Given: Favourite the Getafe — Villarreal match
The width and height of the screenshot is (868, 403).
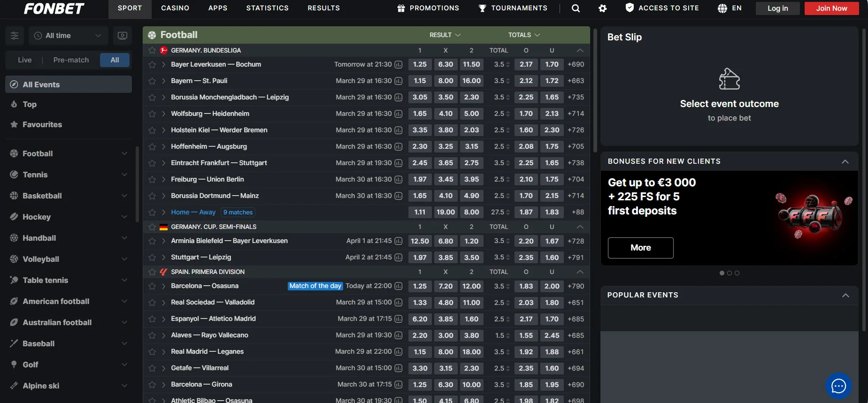Looking at the screenshot, I should tap(152, 368).
